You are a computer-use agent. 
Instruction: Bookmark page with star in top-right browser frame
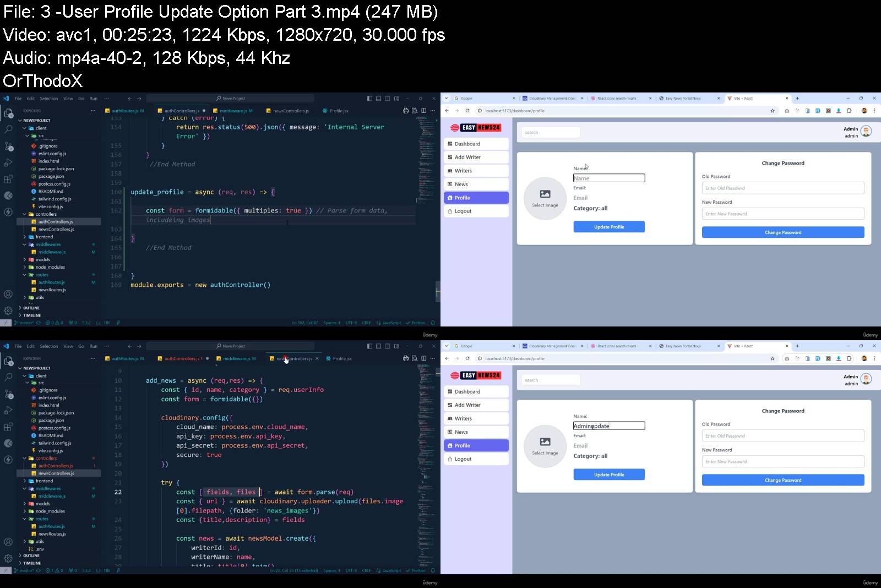coord(773,111)
